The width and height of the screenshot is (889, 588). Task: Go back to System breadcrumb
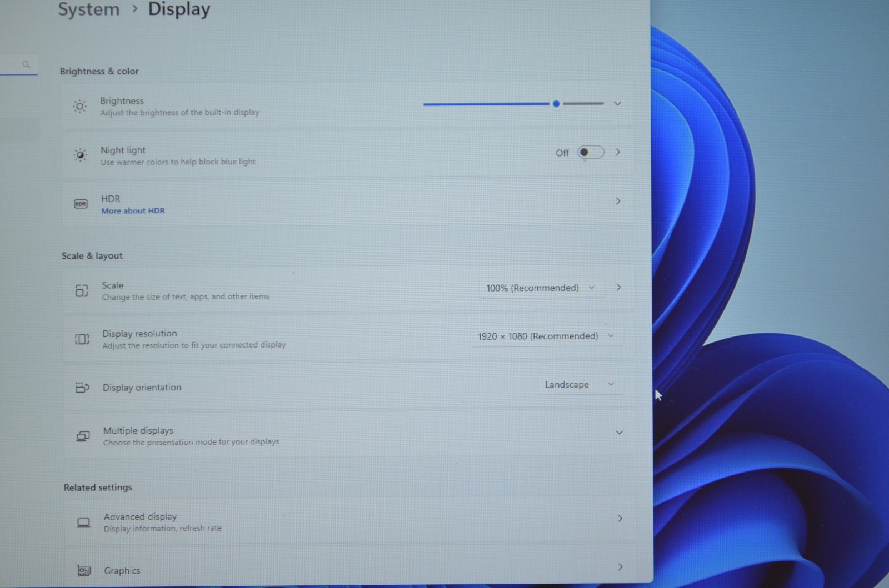pyautogui.click(x=89, y=9)
